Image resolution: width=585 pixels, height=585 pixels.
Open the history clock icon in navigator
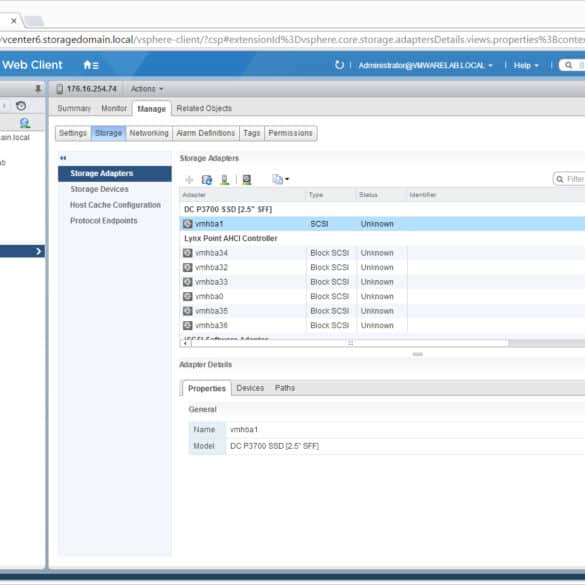[x=21, y=106]
